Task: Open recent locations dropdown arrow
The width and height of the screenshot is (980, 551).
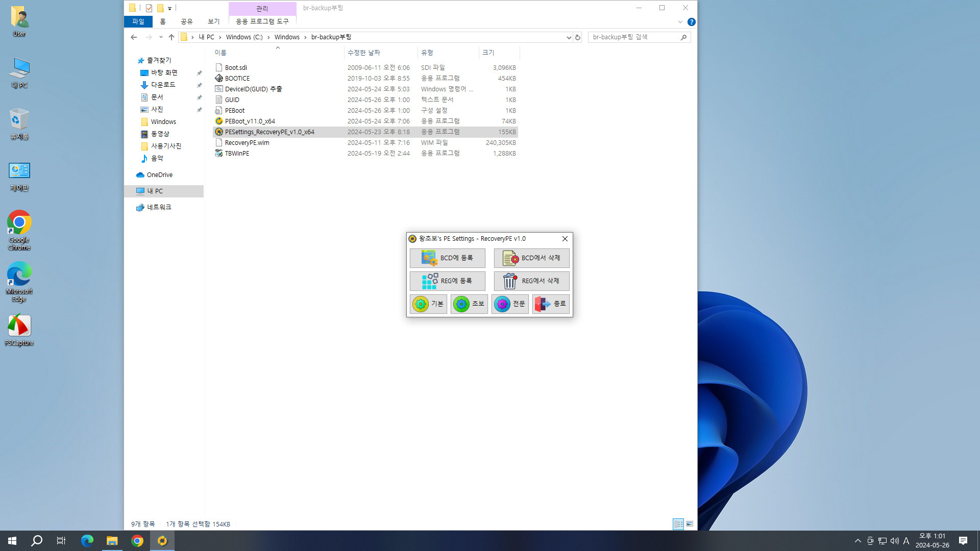Action: 161,37
